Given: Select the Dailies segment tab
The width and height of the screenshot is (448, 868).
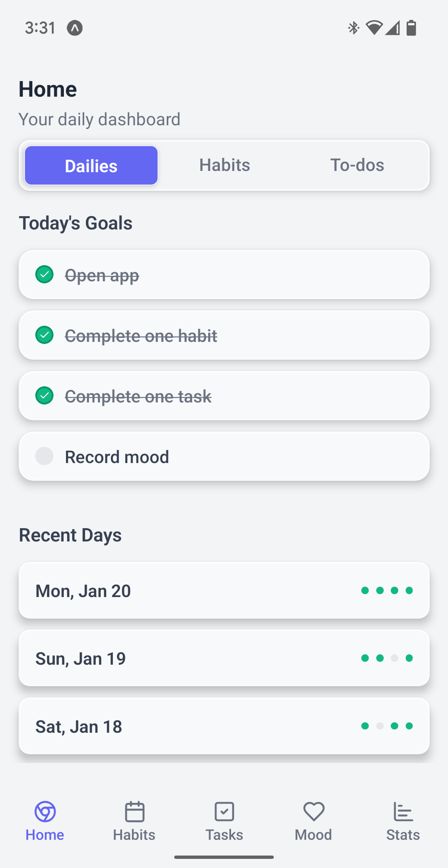Looking at the screenshot, I should click(x=91, y=165).
